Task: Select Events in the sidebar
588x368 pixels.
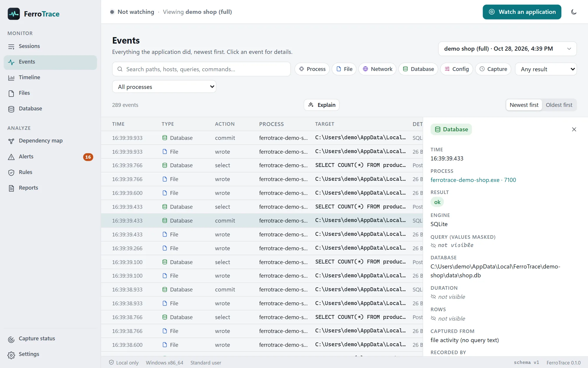Action: (x=50, y=62)
